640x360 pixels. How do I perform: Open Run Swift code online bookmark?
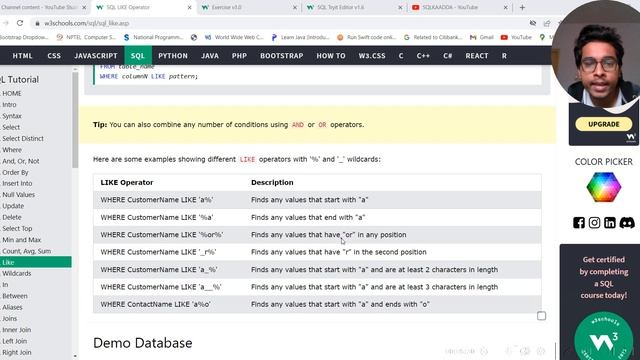coord(366,37)
